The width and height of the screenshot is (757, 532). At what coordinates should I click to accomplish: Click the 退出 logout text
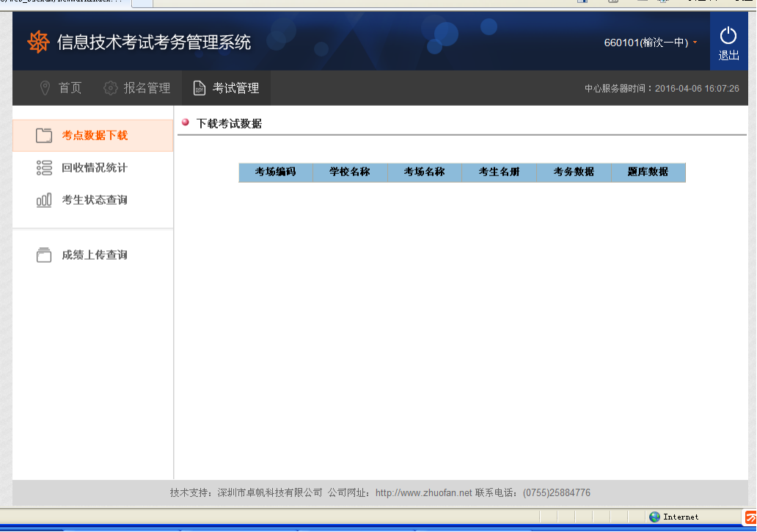coord(728,56)
